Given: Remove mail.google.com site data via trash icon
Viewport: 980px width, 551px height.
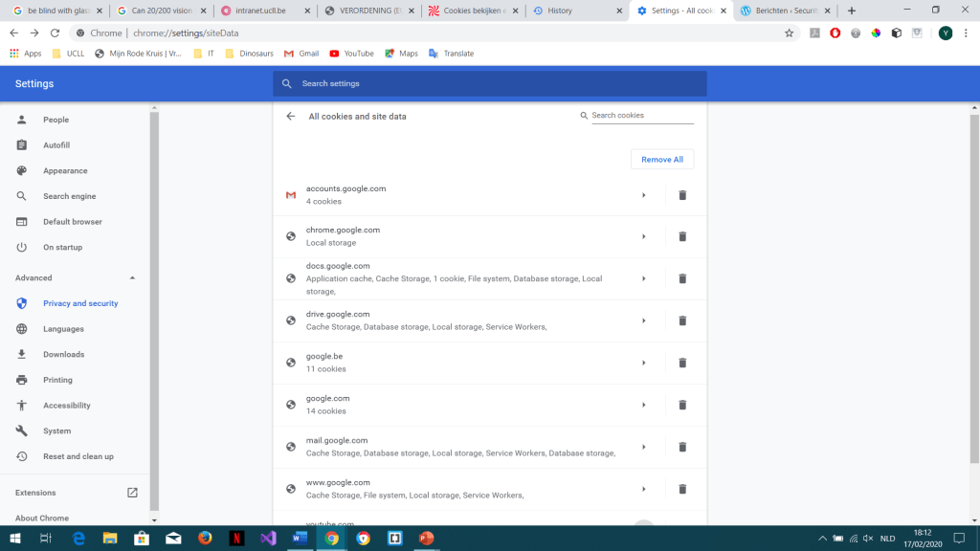Looking at the screenshot, I should click(x=682, y=447).
